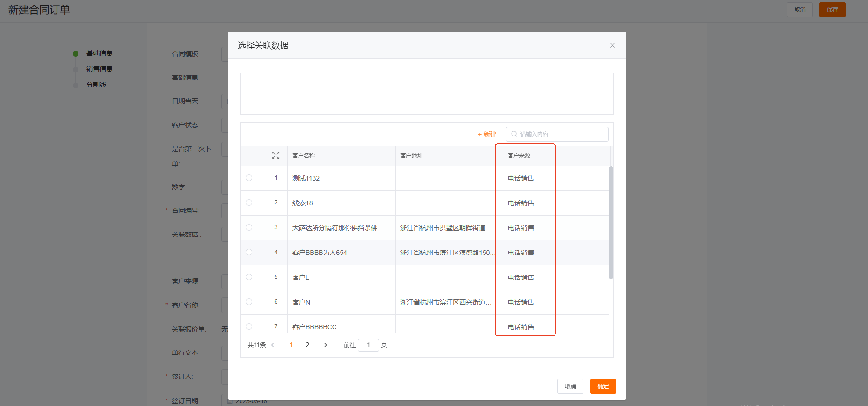Select radio for 大萨达所分隔符那你佛挡杀佛
The height and width of the screenshot is (406, 868).
point(249,227)
